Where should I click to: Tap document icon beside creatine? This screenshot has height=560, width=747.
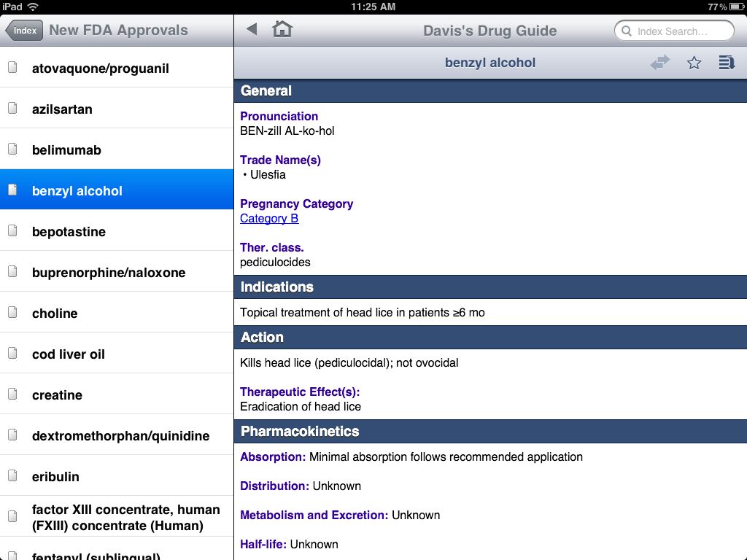coord(13,394)
